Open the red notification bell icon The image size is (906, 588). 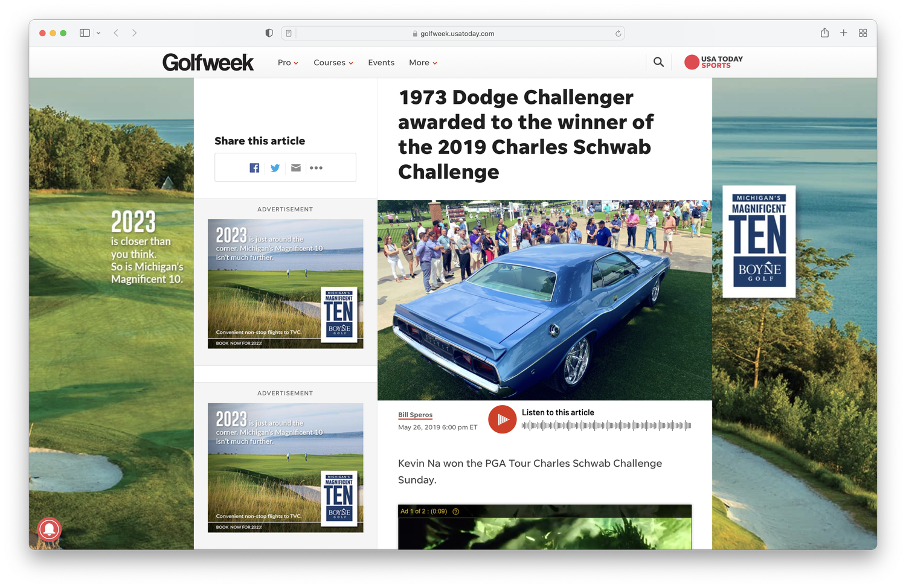50,529
